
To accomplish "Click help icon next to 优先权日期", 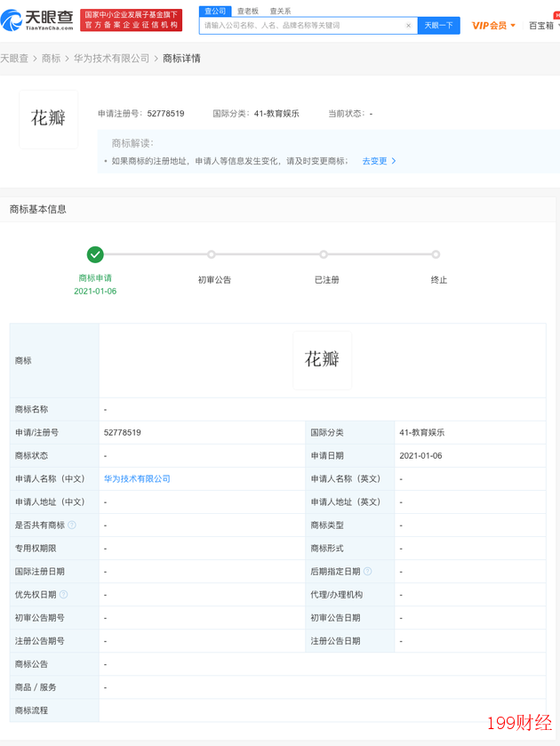I will (x=64, y=594).
